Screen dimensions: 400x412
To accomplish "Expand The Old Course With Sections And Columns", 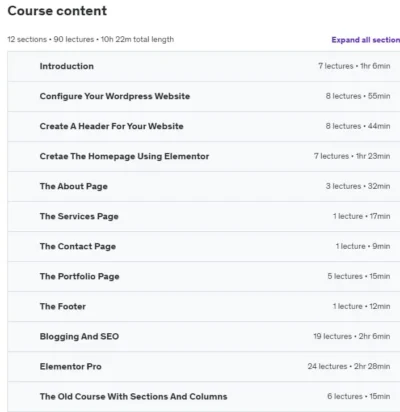I will point(204,396).
